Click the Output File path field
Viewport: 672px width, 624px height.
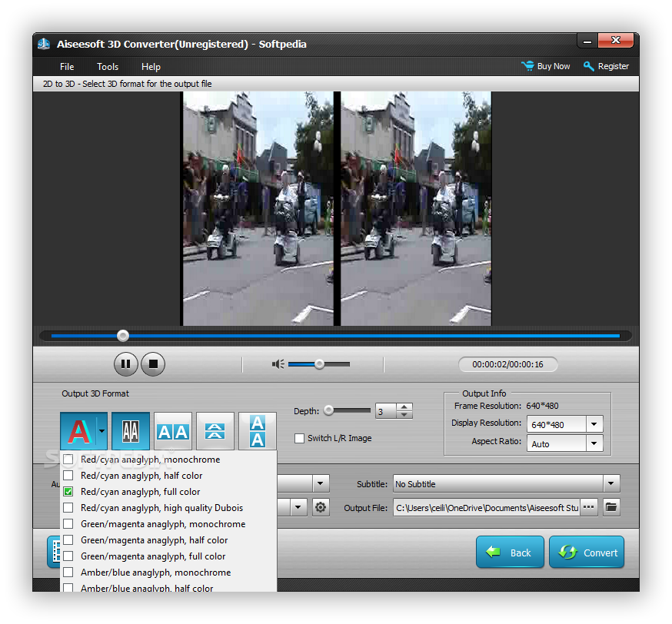(487, 507)
